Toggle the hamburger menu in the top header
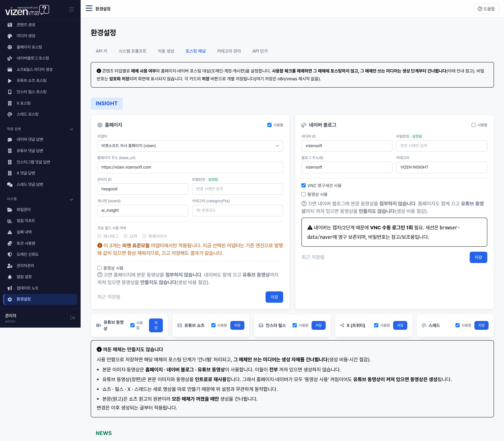Viewport: 504px width, 441px height. point(89,8)
